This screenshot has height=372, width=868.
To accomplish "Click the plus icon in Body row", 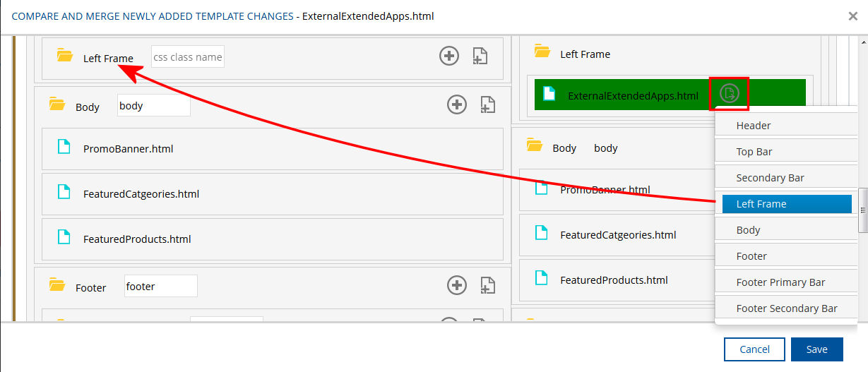I will pyautogui.click(x=457, y=105).
